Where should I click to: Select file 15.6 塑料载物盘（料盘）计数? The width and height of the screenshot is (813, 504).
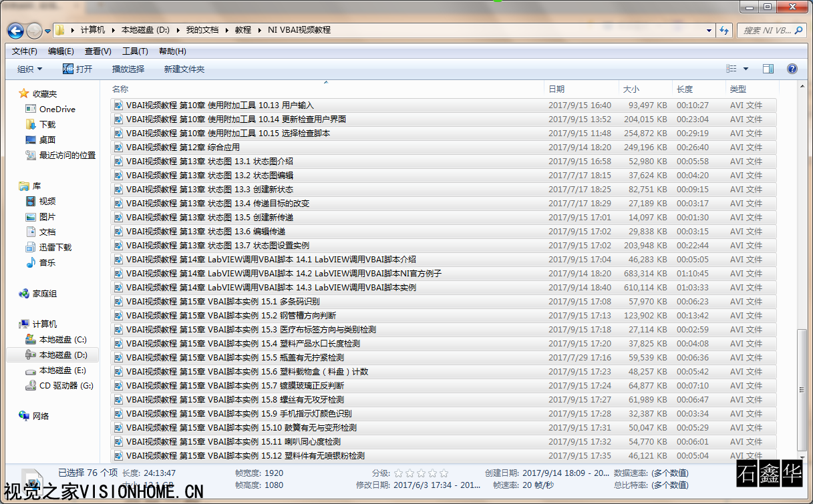pos(444,372)
